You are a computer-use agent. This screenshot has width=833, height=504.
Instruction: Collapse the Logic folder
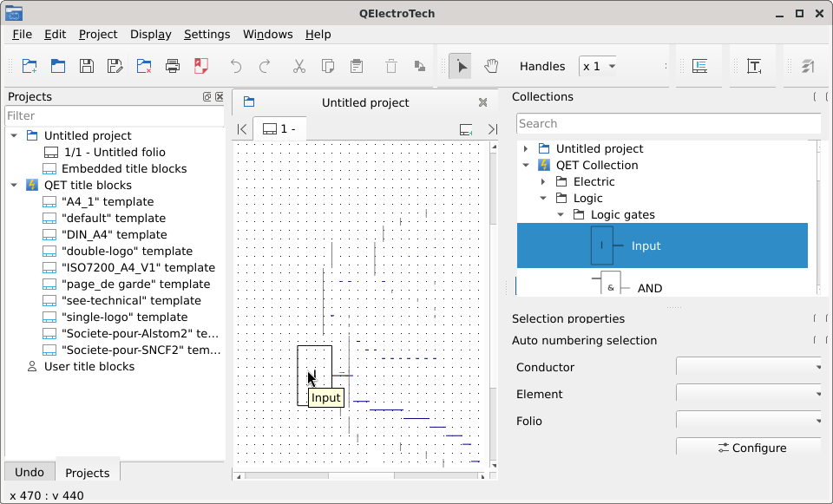543,198
